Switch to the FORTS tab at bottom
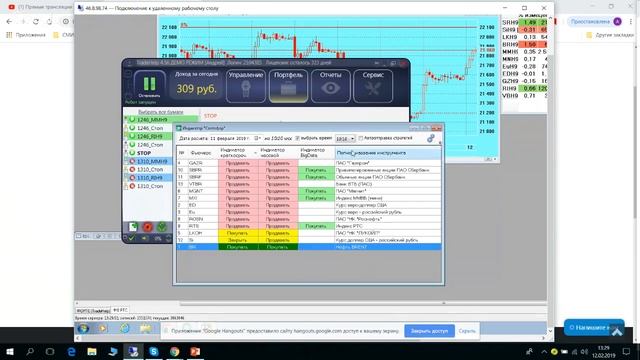 93,311
